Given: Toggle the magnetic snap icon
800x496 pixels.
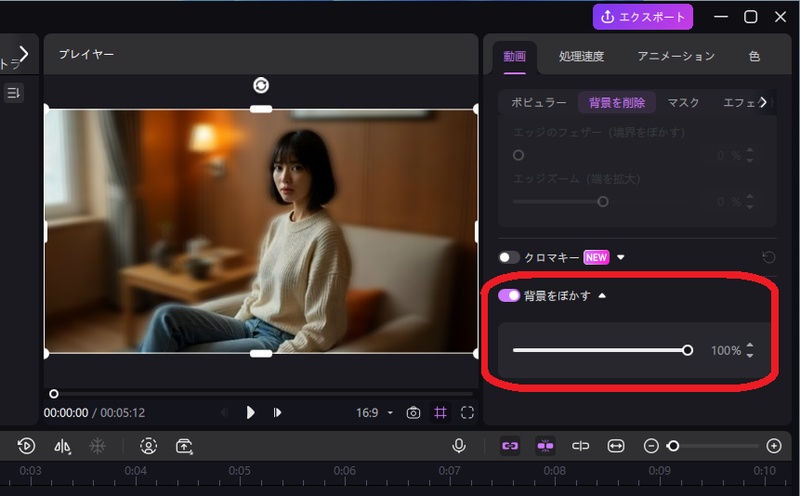Looking at the screenshot, I should tap(545, 446).
